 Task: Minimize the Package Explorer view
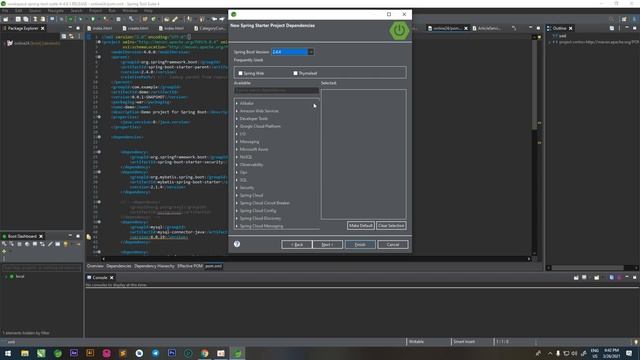coord(70,28)
